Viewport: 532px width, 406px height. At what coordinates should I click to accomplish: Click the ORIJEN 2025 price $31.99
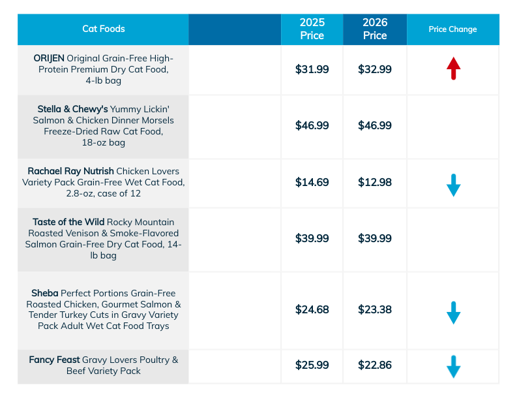coord(312,69)
